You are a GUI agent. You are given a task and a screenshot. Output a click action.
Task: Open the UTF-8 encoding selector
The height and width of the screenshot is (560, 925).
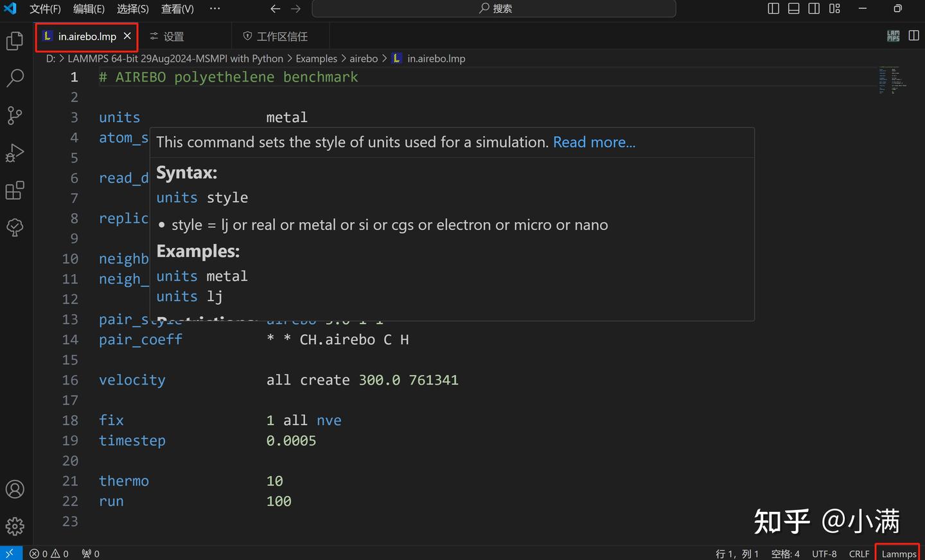pos(824,554)
